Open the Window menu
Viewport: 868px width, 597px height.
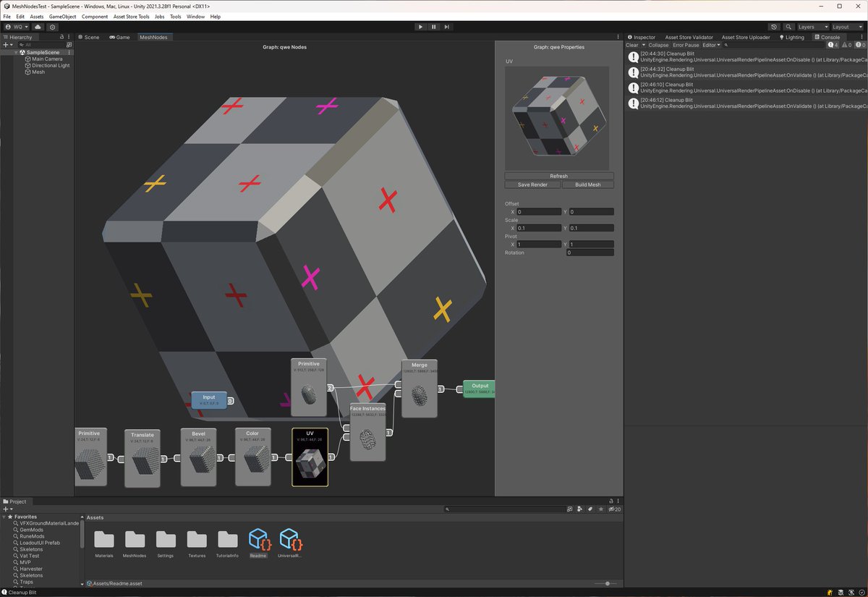point(195,16)
